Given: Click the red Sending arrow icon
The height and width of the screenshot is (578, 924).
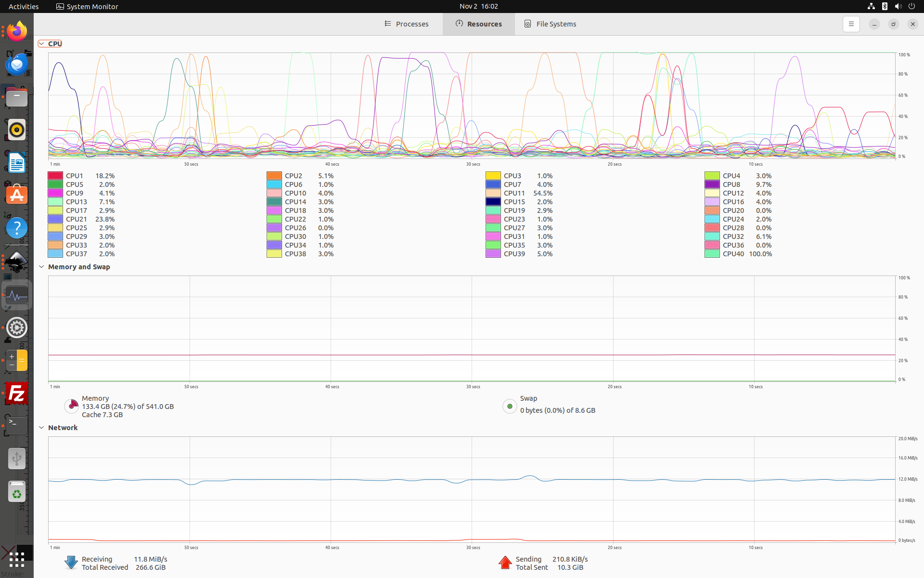Looking at the screenshot, I should point(505,563).
